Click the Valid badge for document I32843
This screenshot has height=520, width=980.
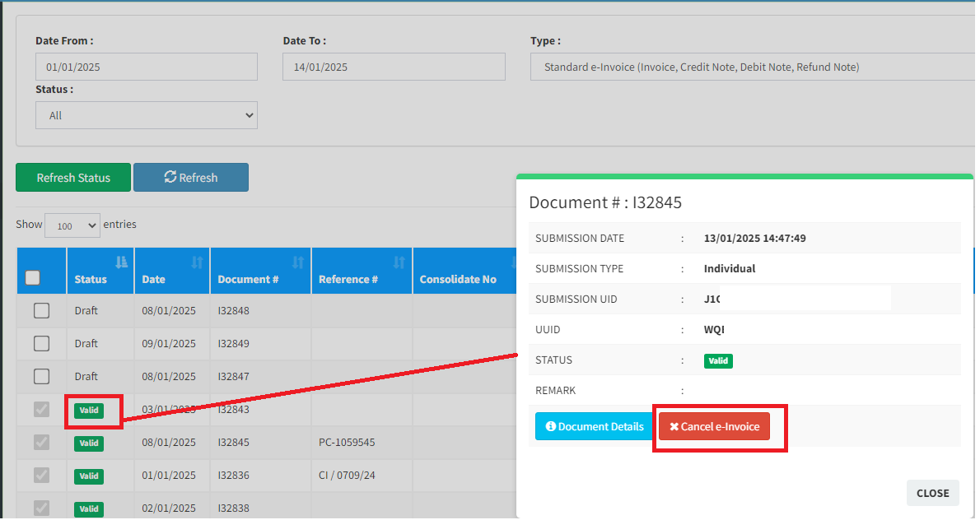pyautogui.click(x=89, y=411)
